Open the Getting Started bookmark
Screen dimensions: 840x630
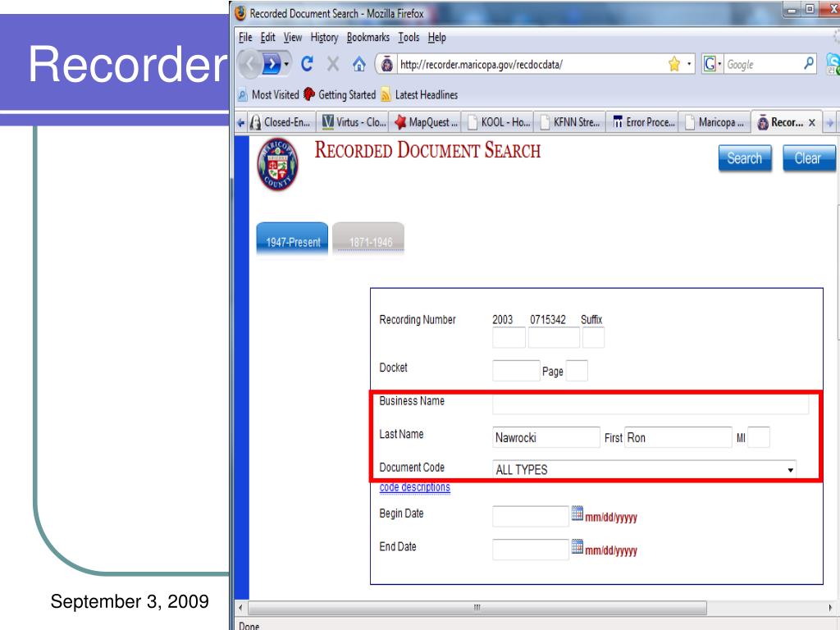340,95
